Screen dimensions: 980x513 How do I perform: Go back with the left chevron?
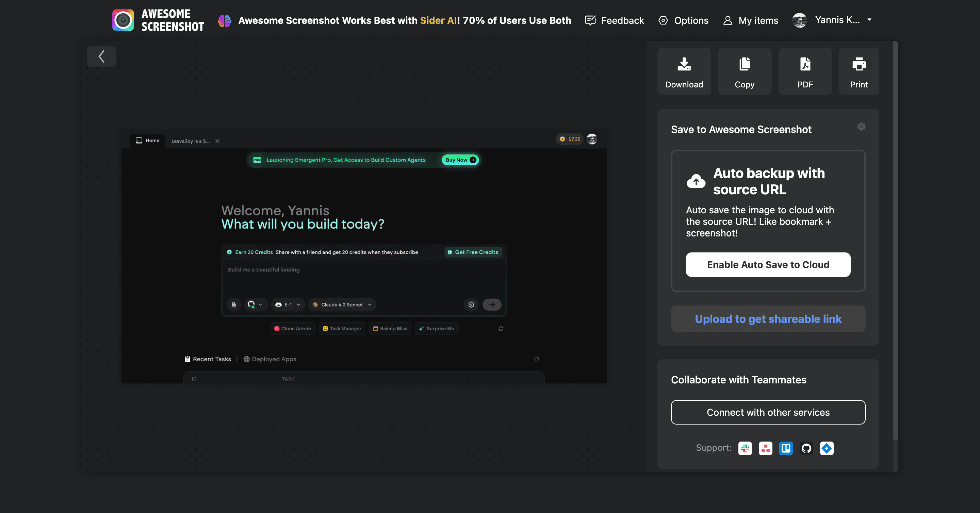tap(101, 57)
